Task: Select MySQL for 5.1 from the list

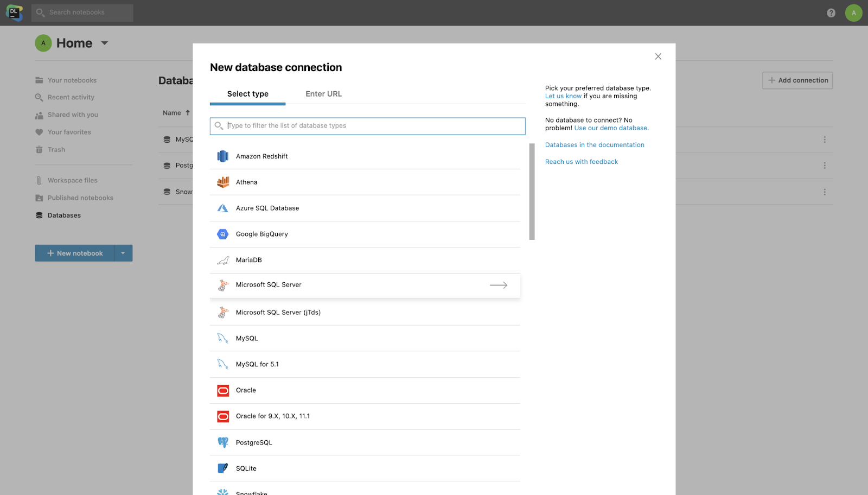Action: 365,364
